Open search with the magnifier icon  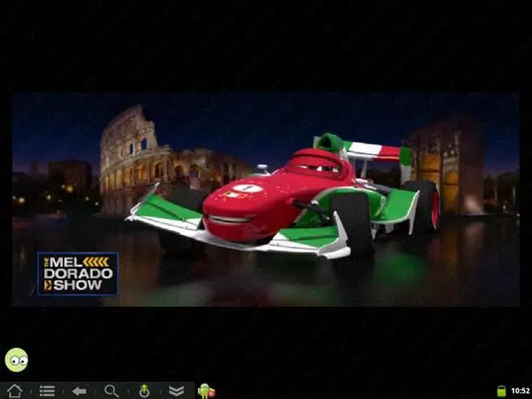(x=112, y=391)
